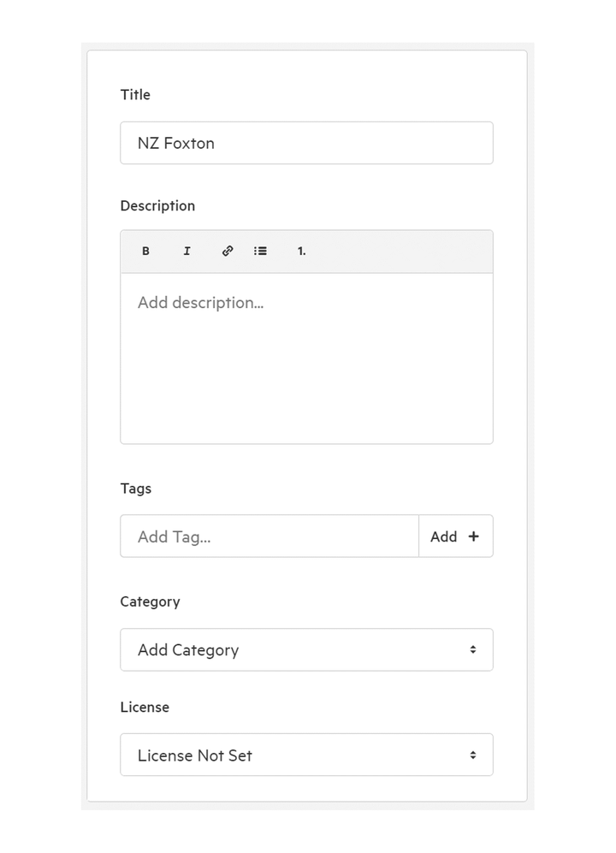This screenshot has height=853, width=616.
Task: Click the Add tag button
Action: pos(456,536)
